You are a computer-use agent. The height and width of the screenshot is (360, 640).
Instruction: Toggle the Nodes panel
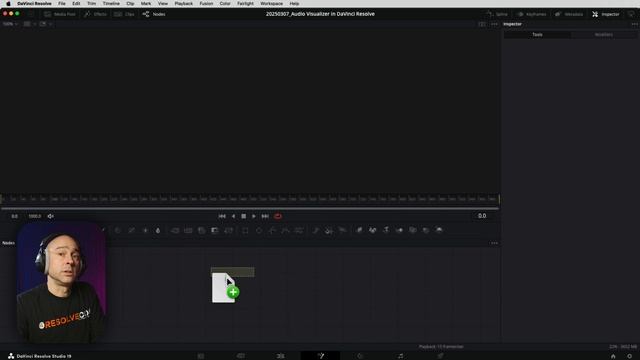[154, 14]
